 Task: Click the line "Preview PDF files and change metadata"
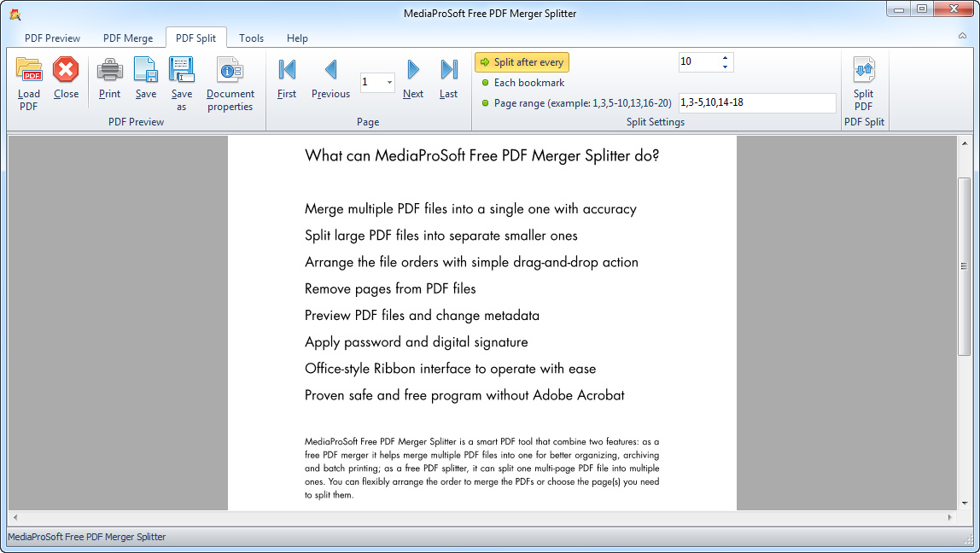[x=422, y=316]
